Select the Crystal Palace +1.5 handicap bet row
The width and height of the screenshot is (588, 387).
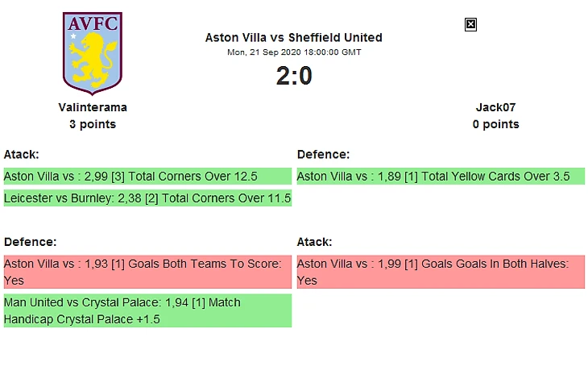coord(147,310)
